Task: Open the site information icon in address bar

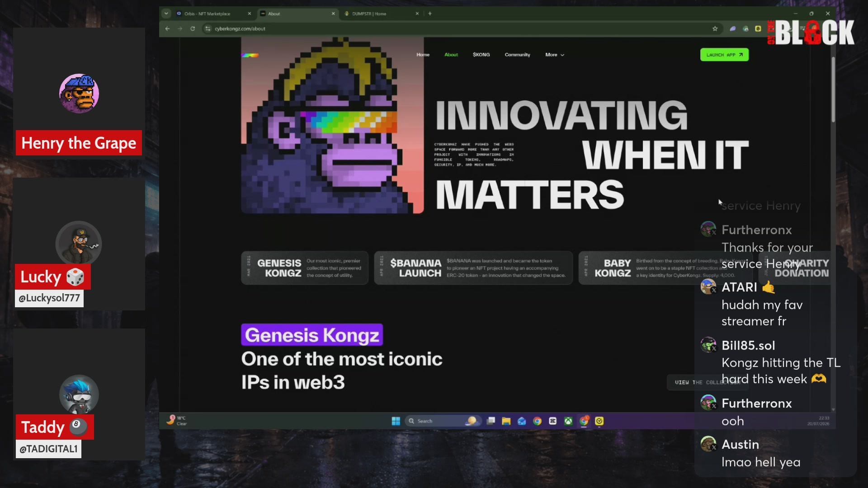Action: pos(208,28)
